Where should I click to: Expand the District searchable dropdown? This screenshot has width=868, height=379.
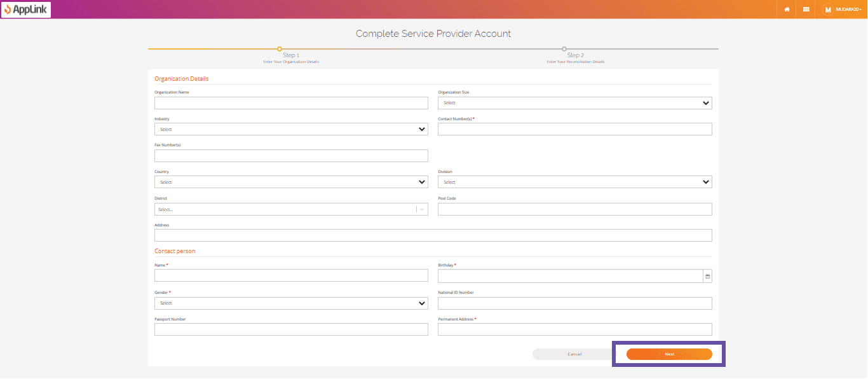(x=291, y=209)
